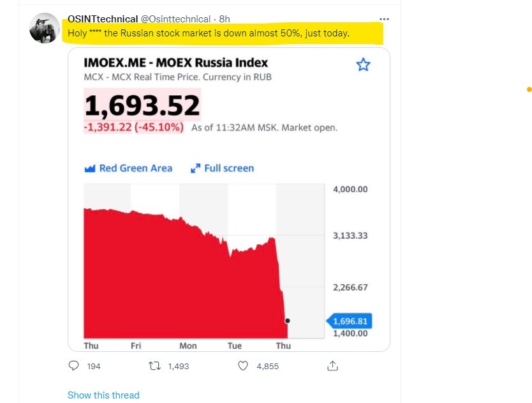Open the tweet's three-dot more menu
This screenshot has height=403, width=532.
tap(384, 19)
